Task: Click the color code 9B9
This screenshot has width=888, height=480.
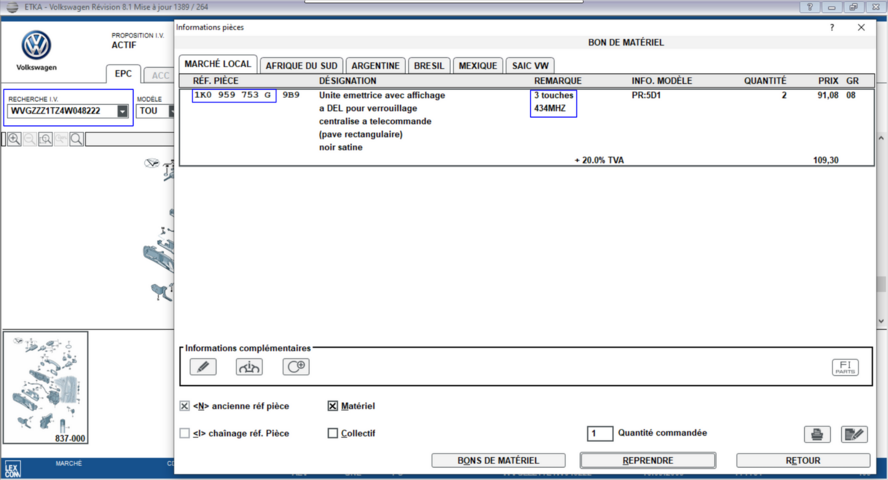Action: click(x=291, y=95)
